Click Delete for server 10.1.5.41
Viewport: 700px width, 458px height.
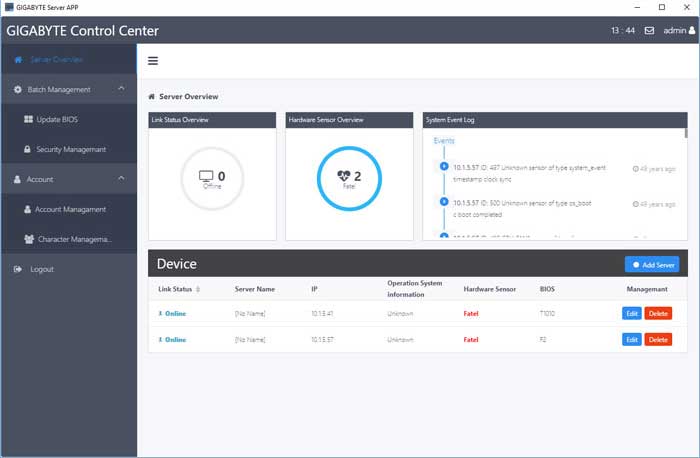658,313
